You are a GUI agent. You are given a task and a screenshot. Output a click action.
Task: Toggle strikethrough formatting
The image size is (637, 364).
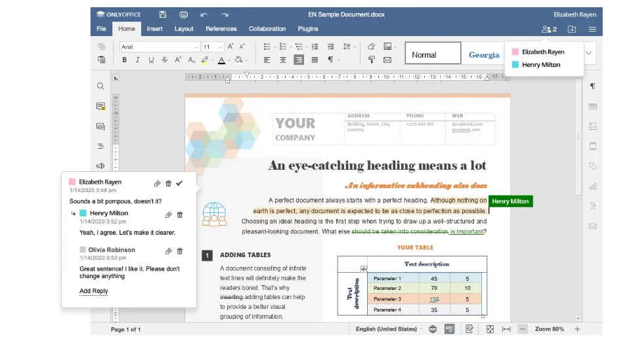(x=165, y=60)
